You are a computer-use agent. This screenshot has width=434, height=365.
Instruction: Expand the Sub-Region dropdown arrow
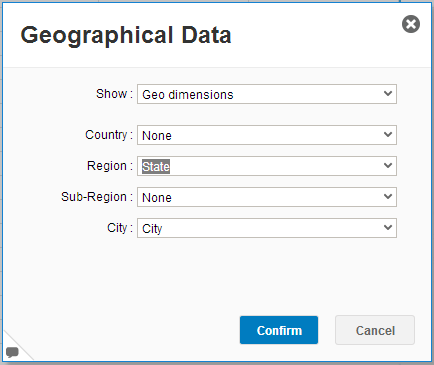(388, 197)
